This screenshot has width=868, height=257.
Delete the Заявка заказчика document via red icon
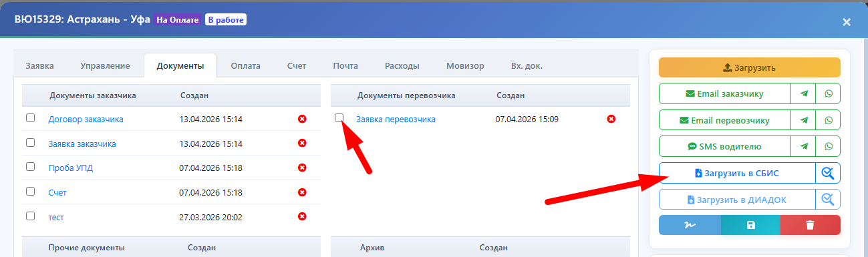[x=302, y=143]
